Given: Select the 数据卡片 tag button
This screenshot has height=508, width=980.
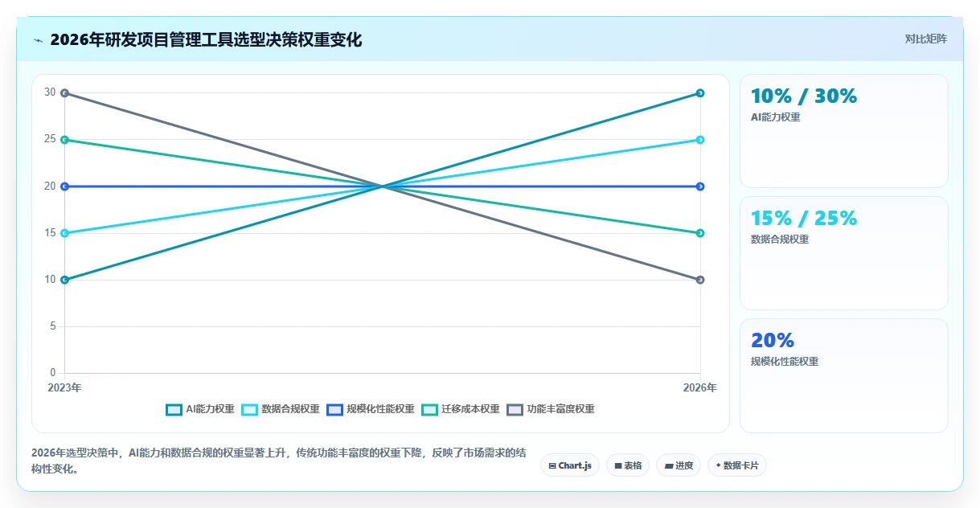Looking at the screenshot, I should (x=736, y=465).
